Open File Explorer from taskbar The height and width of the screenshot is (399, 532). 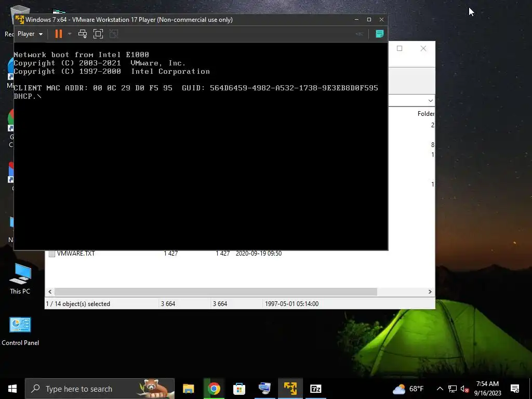click(x=188, y=389)
